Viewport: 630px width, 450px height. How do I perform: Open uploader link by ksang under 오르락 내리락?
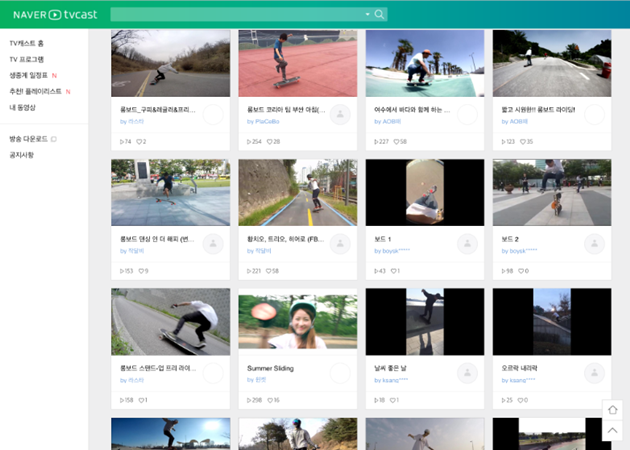518,380
